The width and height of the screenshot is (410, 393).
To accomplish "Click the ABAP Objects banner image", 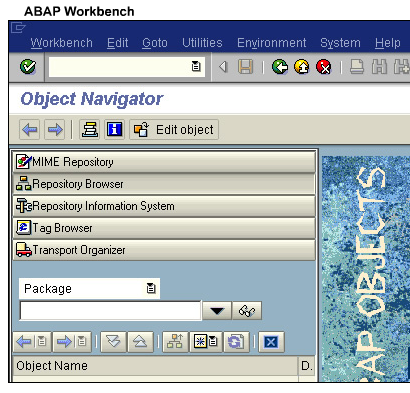I will point(366,269).
